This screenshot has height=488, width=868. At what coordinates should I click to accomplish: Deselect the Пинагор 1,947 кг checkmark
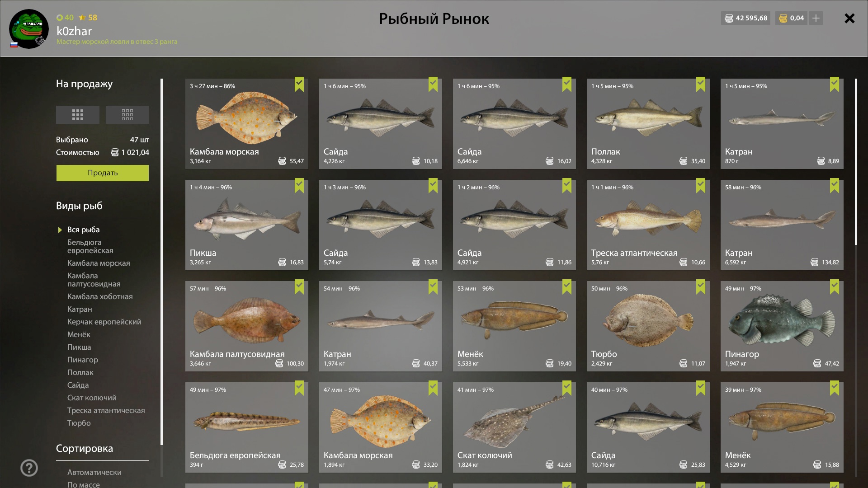pyautogui.click(x=835, y=286)
